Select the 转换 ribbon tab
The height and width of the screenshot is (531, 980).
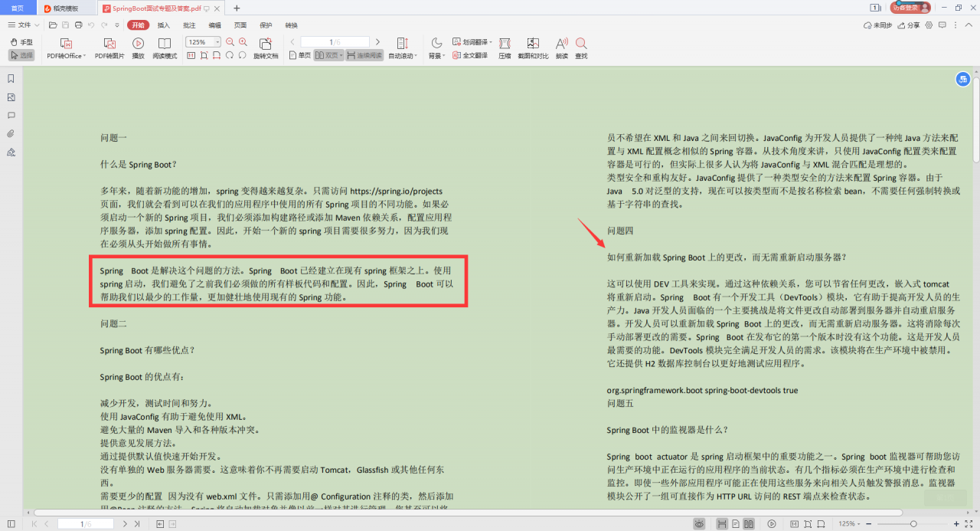pyautogui.click(x=291, y=25)
